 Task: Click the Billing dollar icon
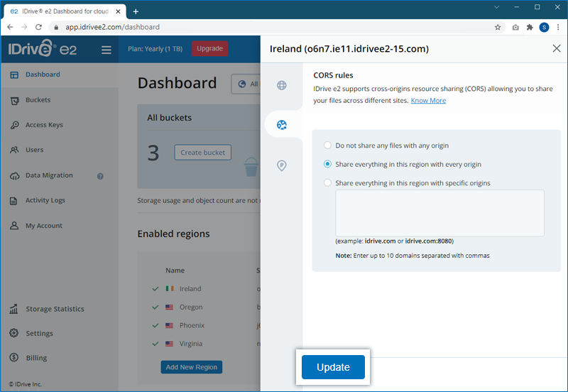coord(13,358)
